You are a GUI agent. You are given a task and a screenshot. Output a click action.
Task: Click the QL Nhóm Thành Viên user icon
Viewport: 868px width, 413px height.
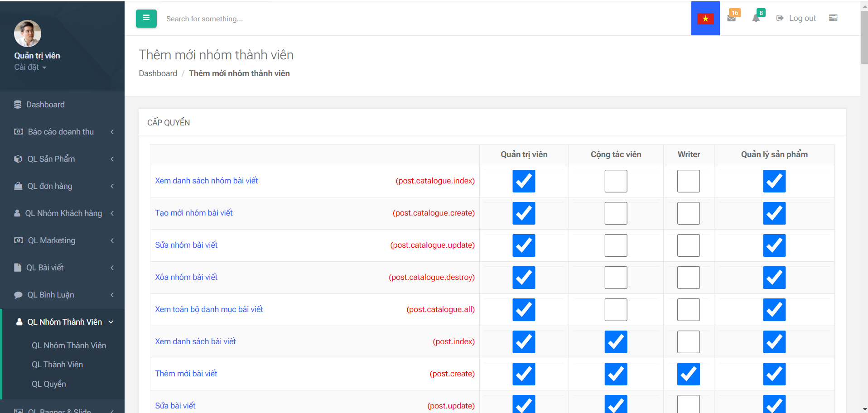pyautogui.click(x=19, y=322)
